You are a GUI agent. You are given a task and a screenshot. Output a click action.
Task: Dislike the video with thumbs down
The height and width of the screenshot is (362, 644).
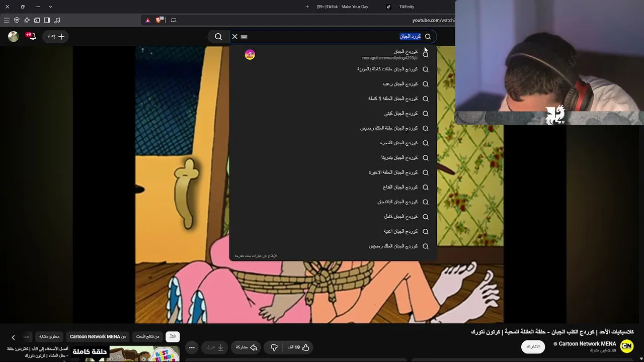(274, 347)
